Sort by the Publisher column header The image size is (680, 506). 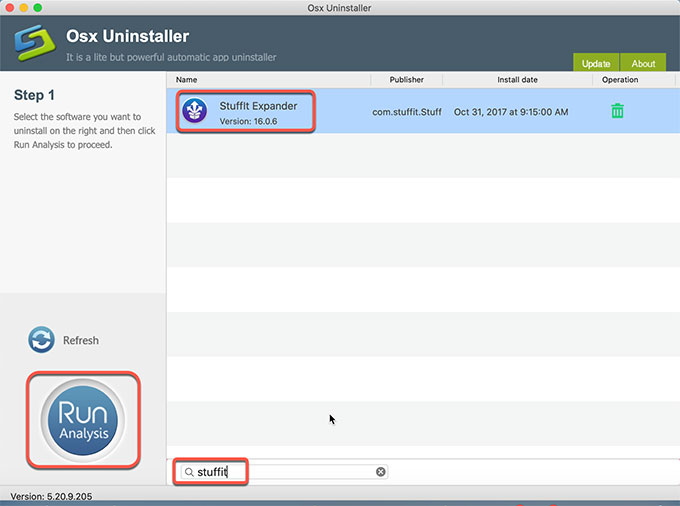click(x=406, y=80)
